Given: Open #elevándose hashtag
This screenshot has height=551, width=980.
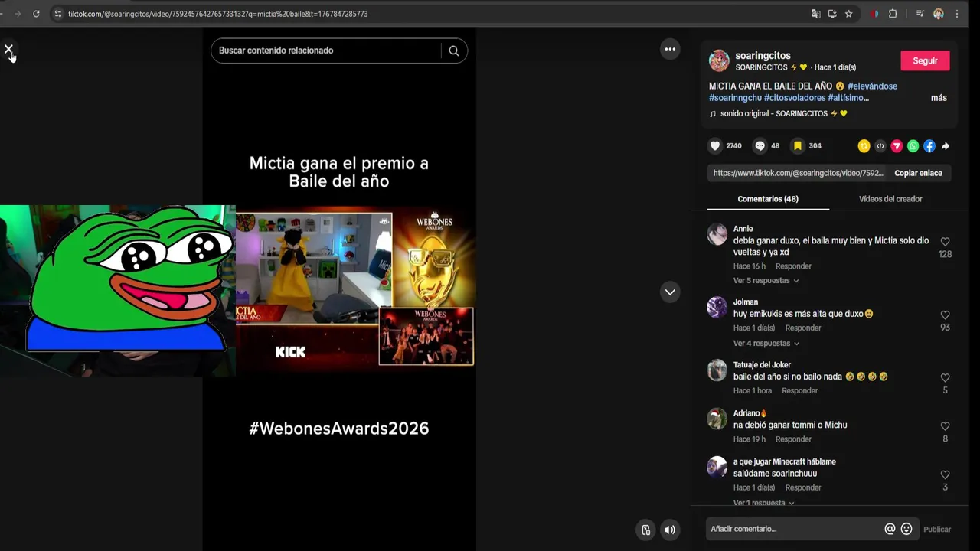Looking at the screenshot, I should (x=872, y=86).
